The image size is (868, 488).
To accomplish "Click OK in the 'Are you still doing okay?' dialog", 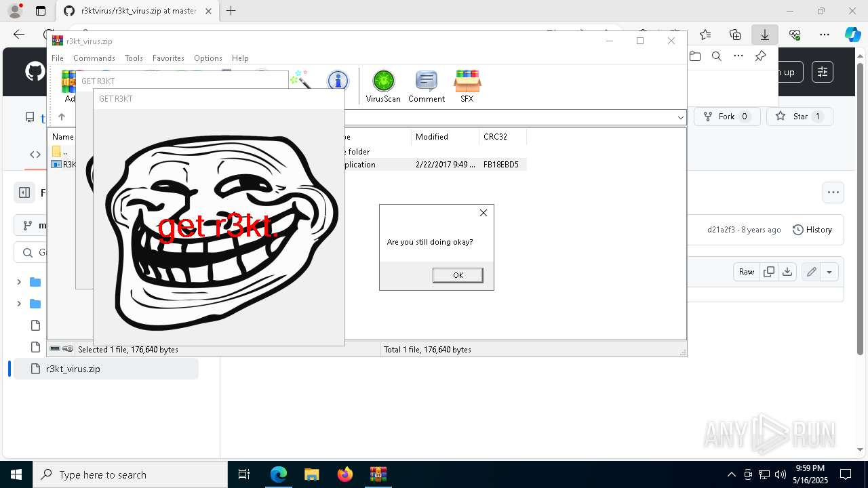I will [x=458, y=274].
